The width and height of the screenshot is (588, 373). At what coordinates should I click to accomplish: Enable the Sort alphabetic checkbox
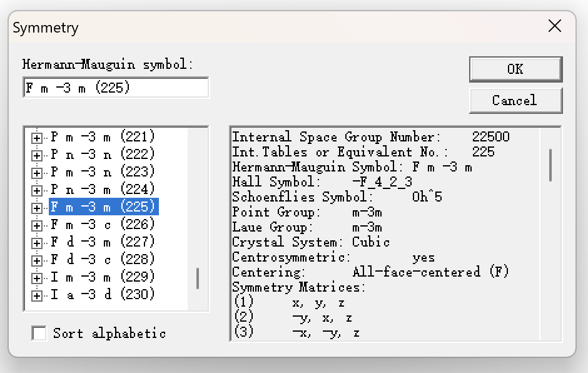[x=39, y=333]
